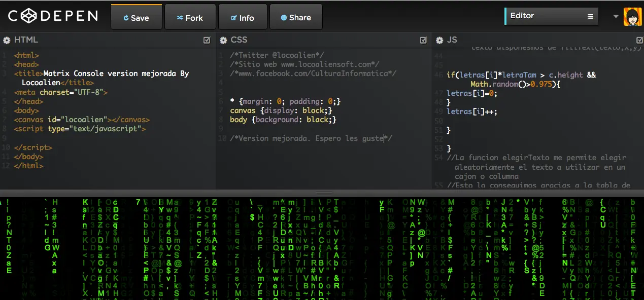Click the Twitter @locoalien comment

277,55
